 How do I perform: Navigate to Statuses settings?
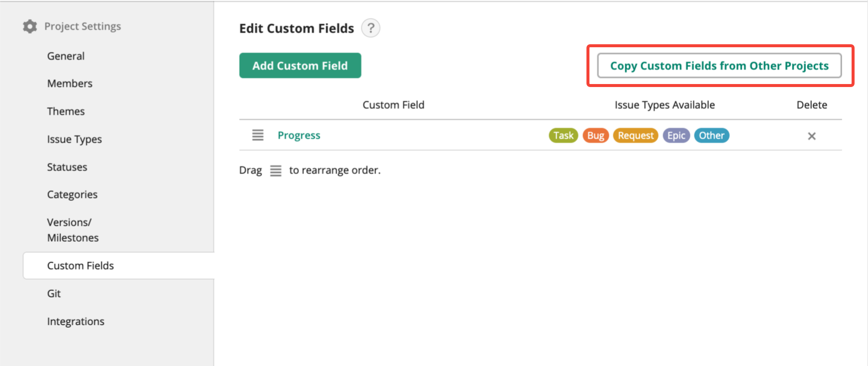pyautogui.click(x=67, y=167)
